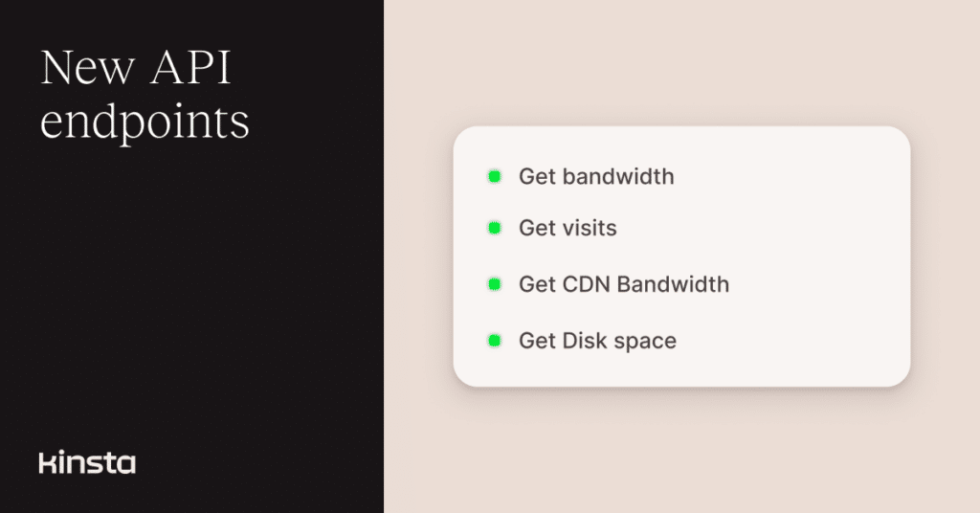
Task: Click the green dot next to Get Disk space
Action: 494,340
